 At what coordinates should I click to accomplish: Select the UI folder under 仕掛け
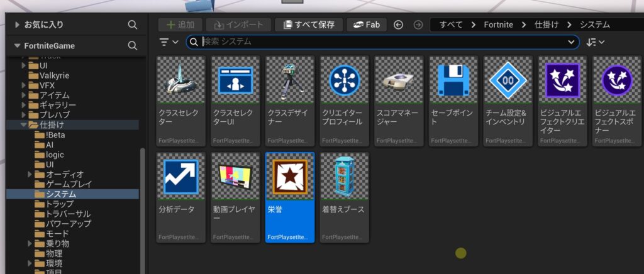[50, 165]
